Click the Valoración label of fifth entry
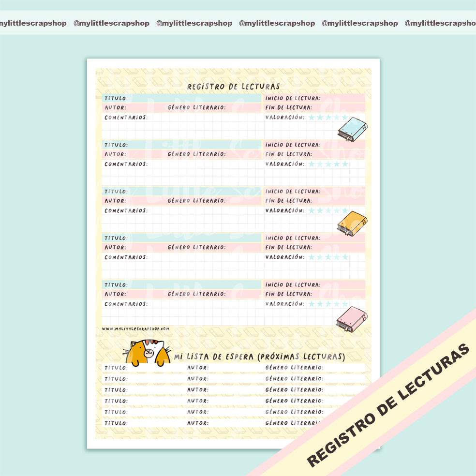476x476 pixels. [x=285, y=304]
